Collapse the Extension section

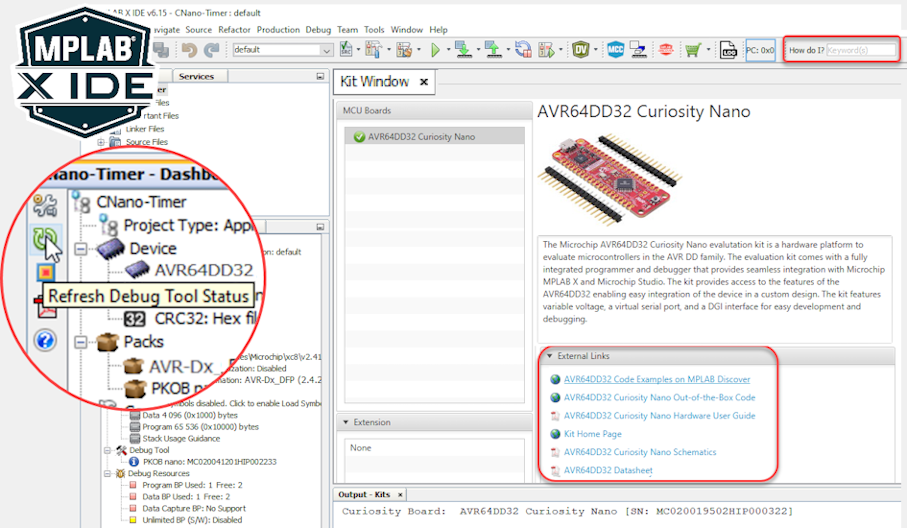(345, 422)
